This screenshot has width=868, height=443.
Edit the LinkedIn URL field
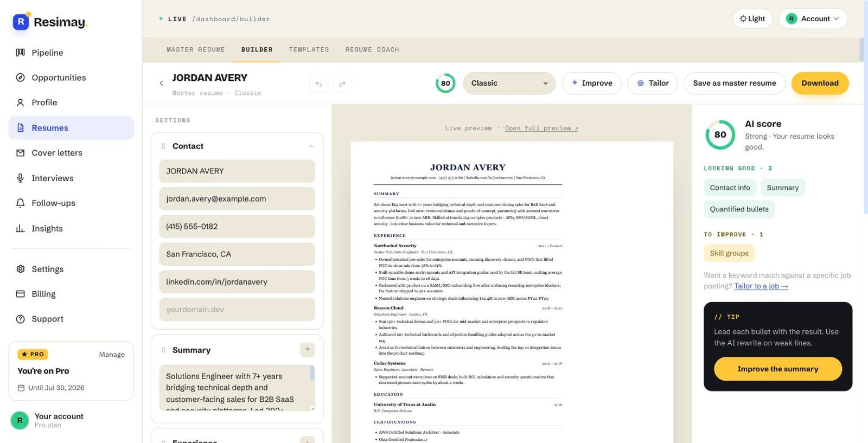tap(237, 282)
